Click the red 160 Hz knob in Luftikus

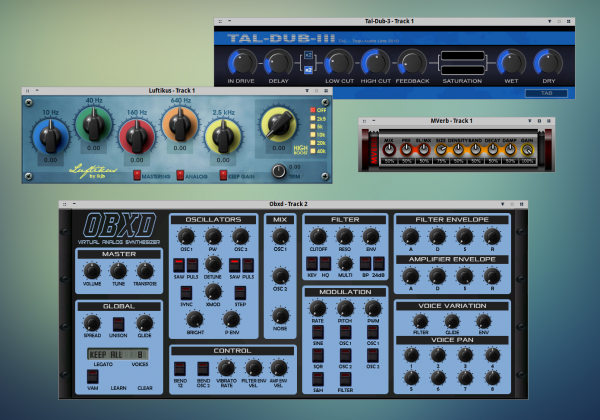click(x=137, y=136)
